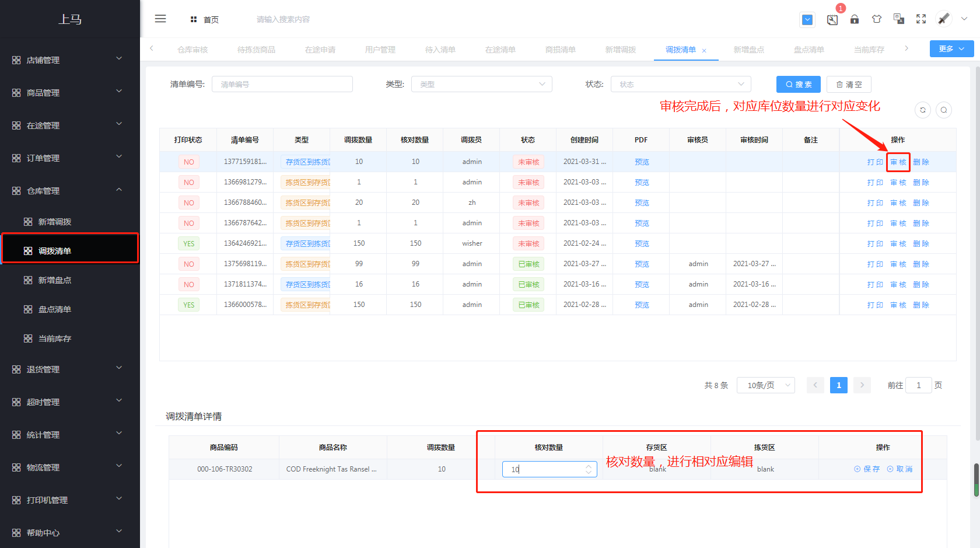Click the 清空 button

(849, 84)
